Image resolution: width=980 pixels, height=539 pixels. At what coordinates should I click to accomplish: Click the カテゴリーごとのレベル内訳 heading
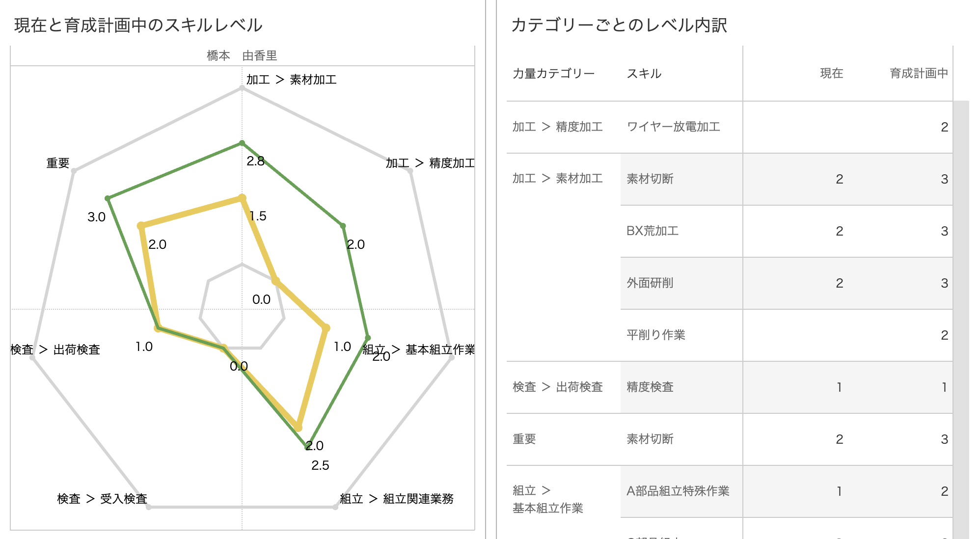point(619,26)
